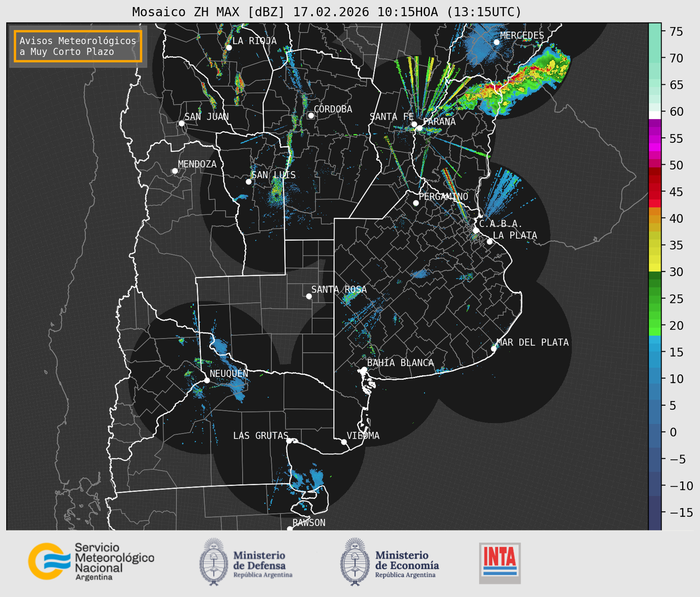The image size is (700, 597).
Task: Click the PERGAMINO map label
Action: click(x=444, y=196)
